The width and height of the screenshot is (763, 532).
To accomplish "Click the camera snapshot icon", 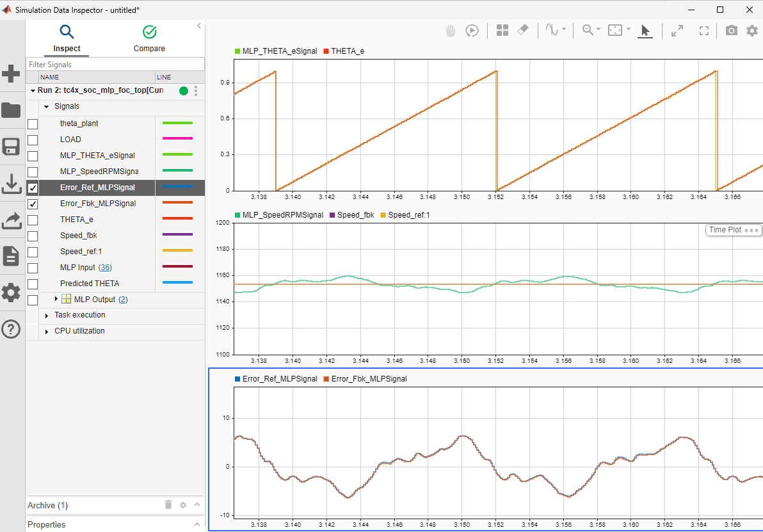I will [x=730, y=30].
